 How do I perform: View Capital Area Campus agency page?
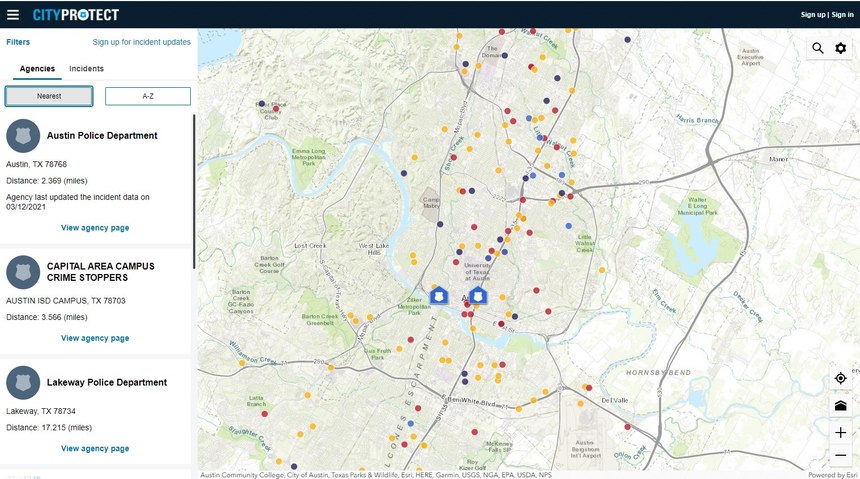[x=95, y=338]
